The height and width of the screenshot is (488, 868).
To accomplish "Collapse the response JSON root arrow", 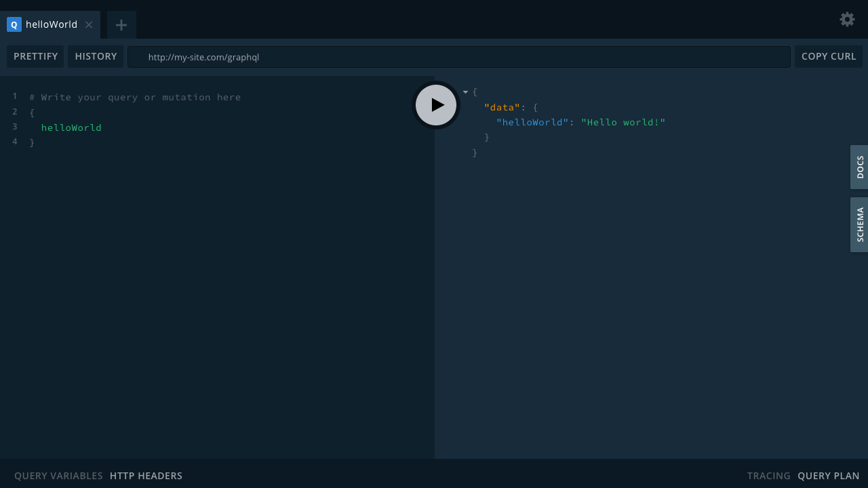I will [x=465, y=92].
